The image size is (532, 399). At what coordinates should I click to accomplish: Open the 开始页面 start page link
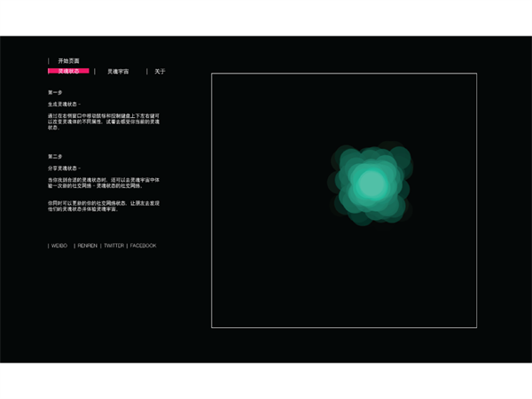tap(68, 60)
